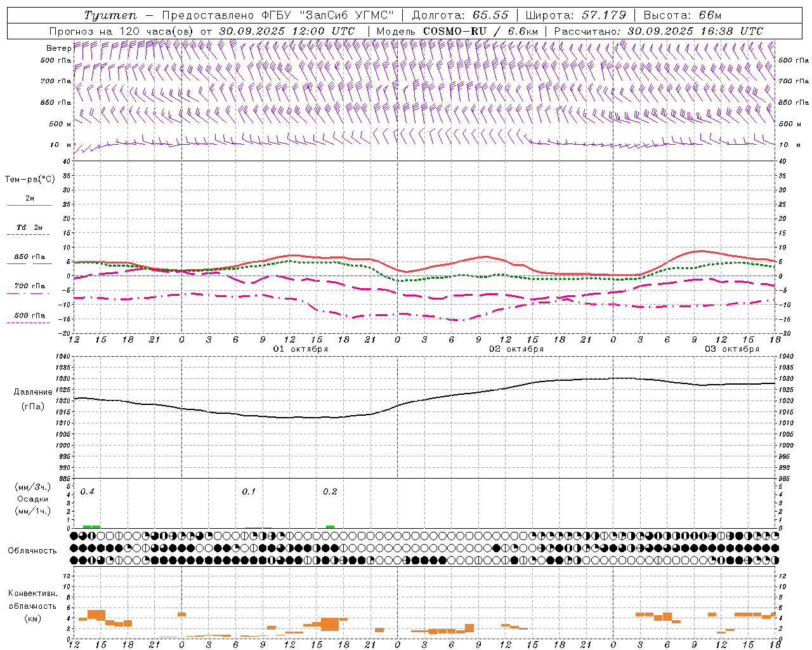Click the green precipitation bar below "0.2"
The image size is (812, 650).
(330, 526)
